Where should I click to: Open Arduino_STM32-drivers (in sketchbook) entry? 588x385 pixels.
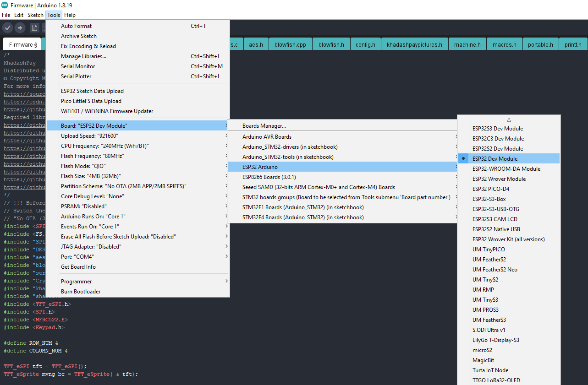click(x=343, y=147)
